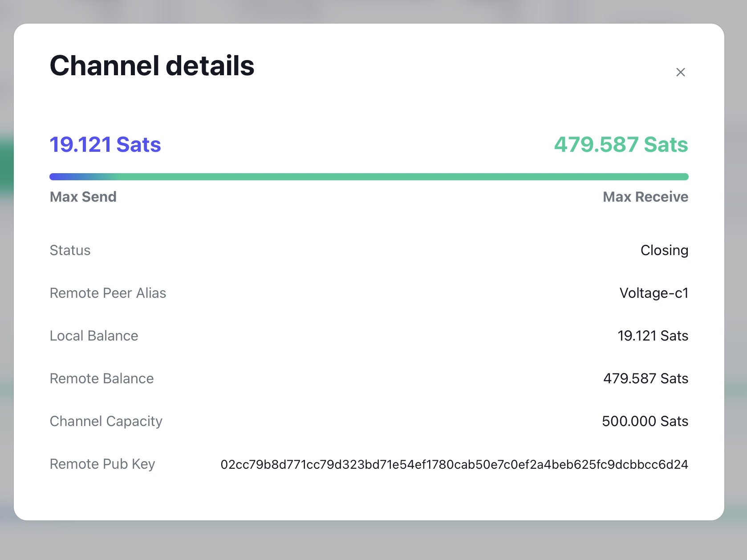Click the Status row label
Image resolution: width=747 pixels, height=560 pixels.
[x=70, y=250]
